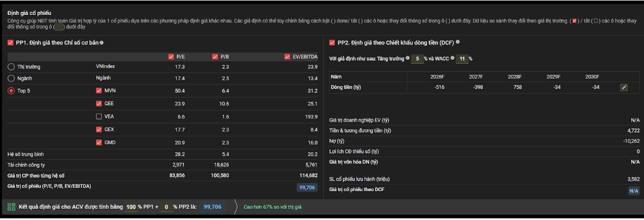Select the Thị trường radio button
This screenshot has height=220, width=644.
[x=11, y=67]
